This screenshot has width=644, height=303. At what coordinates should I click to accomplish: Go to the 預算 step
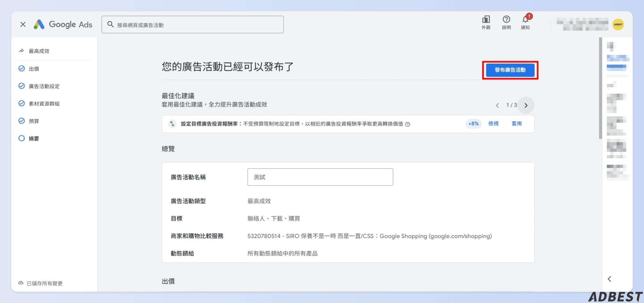click(34, 121)
